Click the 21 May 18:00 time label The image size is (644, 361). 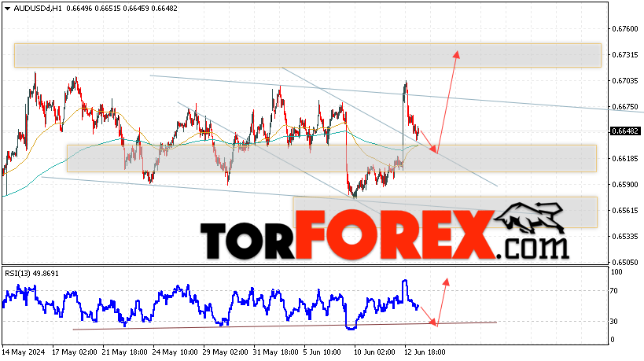click(x=125, y=352)
